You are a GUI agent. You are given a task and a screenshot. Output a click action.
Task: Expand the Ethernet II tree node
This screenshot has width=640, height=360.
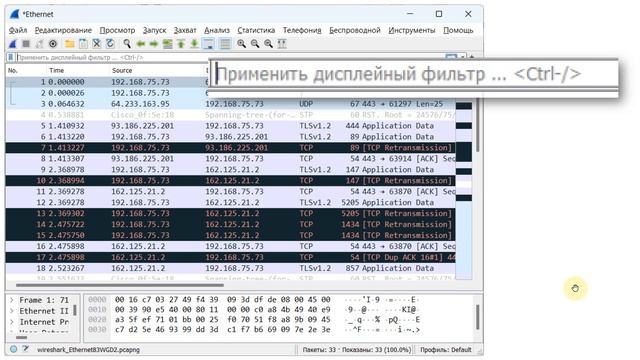point(12,311)
